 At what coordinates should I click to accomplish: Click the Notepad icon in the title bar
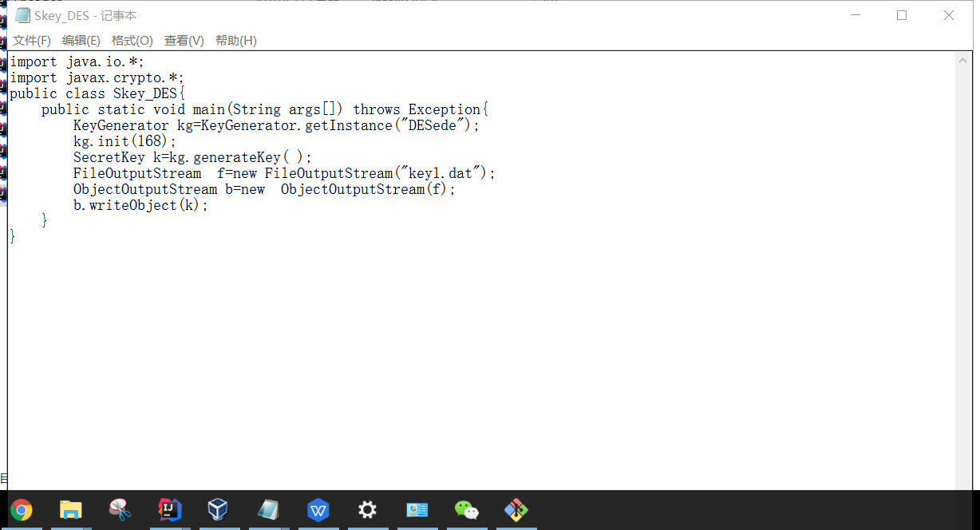tap(22, 15)
